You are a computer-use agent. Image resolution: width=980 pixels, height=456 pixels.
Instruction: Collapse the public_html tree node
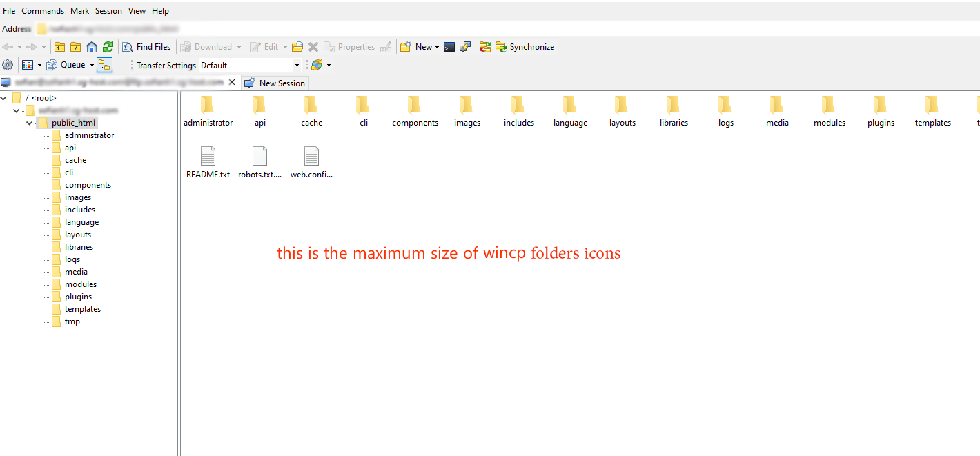click(29, 122)
